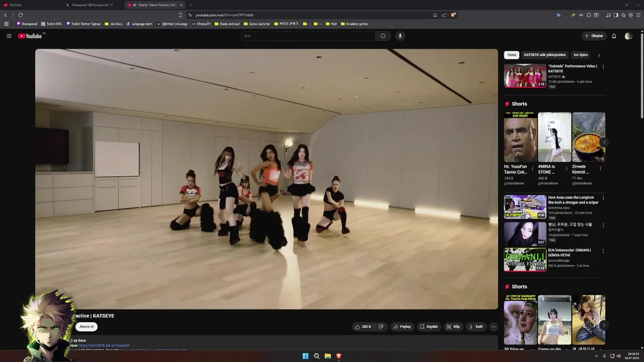Open the Windows Start menu
The height and width of the screenshot is (362, 644).
(305, 356)
